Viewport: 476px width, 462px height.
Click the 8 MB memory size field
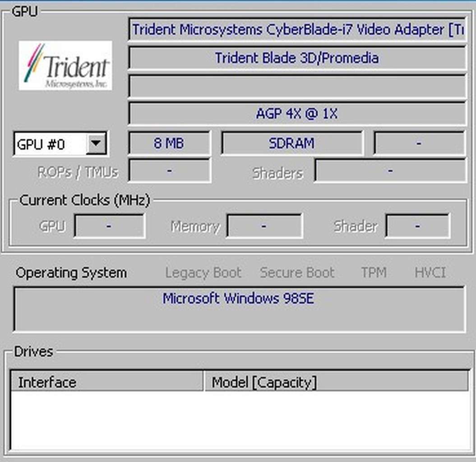169,143
